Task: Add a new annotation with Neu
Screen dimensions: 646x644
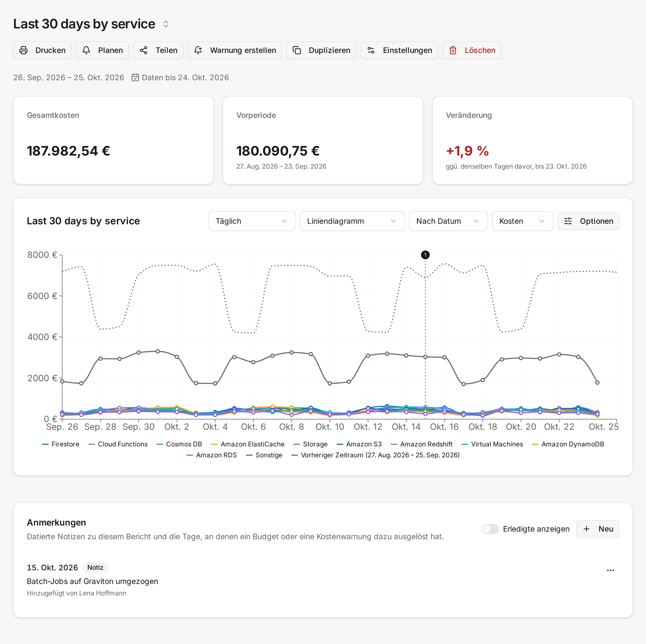Action: [x=597, y=529]
